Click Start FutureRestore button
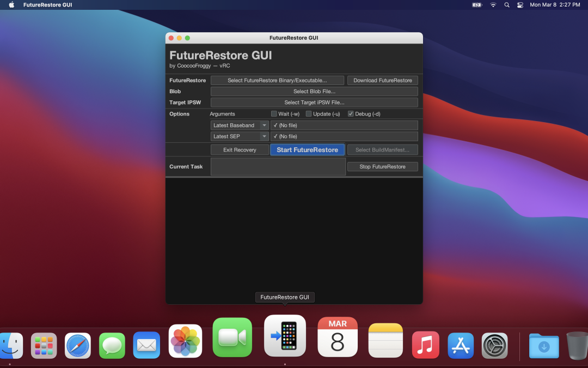 tap(307, 150)
